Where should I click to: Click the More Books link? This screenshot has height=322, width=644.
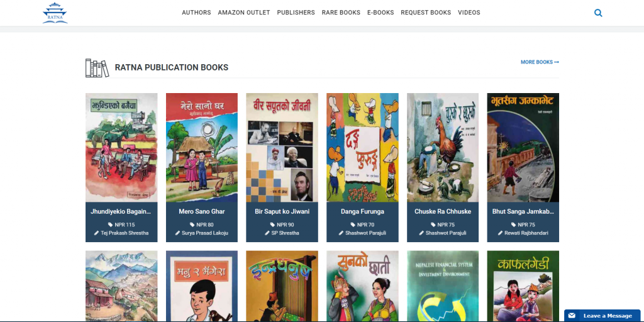[540, 62]
